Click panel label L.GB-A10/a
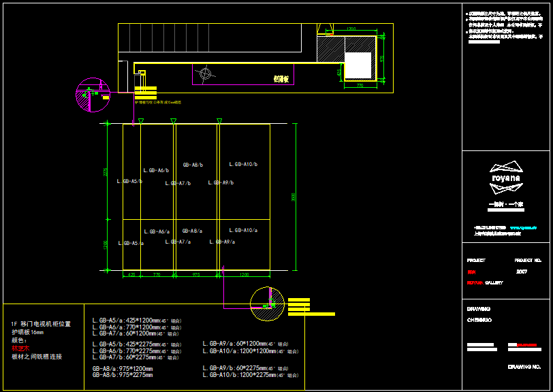 coord(243,231)
